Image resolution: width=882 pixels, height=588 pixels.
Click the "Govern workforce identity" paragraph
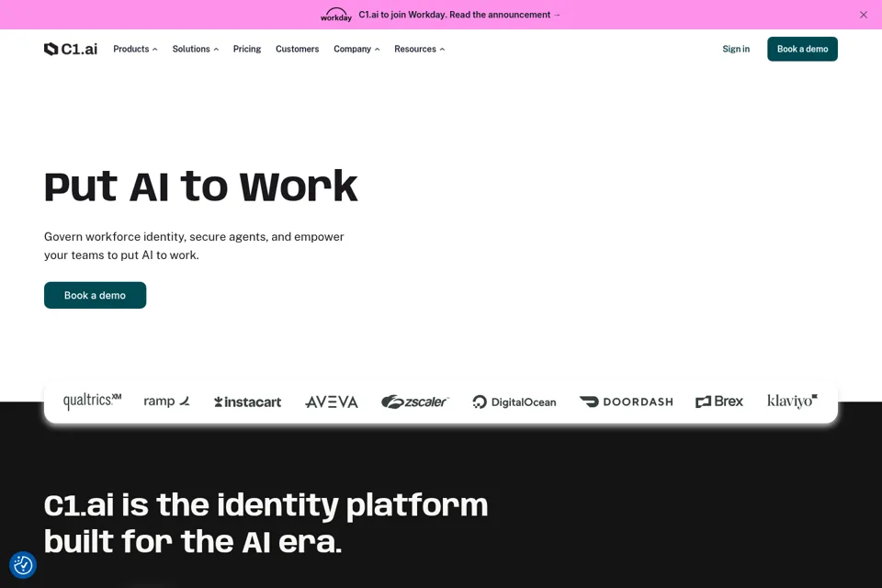194,246
